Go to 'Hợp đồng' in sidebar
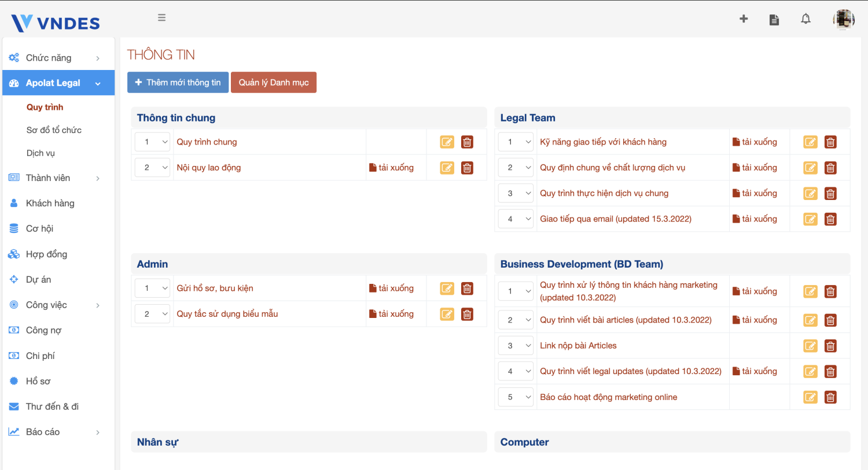868x470 pixels. tap(46, 254)
